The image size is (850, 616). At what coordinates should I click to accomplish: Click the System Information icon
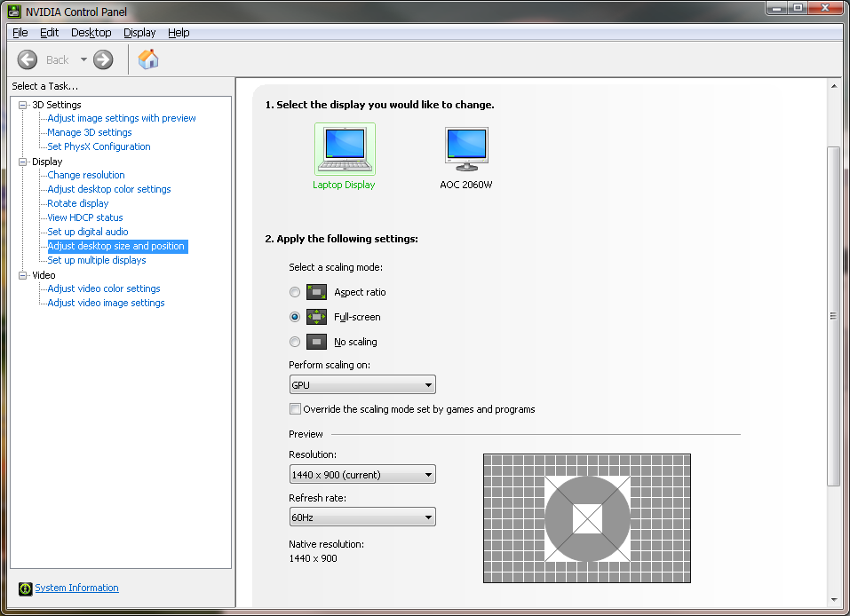[x=26, y=588]
